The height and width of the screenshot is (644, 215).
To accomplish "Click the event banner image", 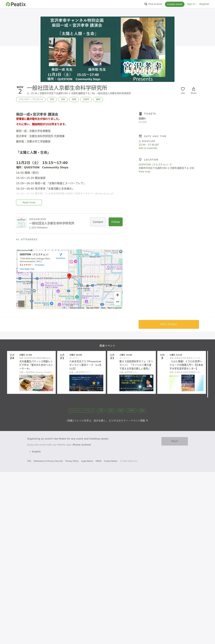I will (107, 49).
